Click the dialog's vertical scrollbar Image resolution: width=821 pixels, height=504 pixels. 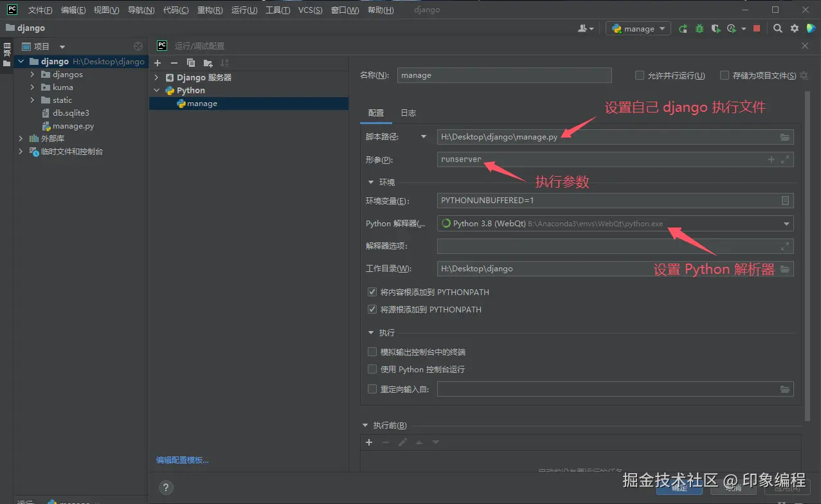807,256
